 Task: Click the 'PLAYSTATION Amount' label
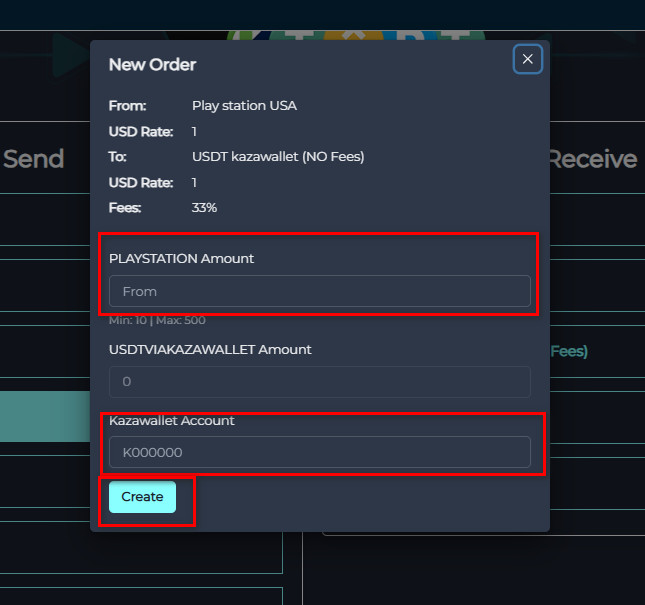(x=181, y=258)
